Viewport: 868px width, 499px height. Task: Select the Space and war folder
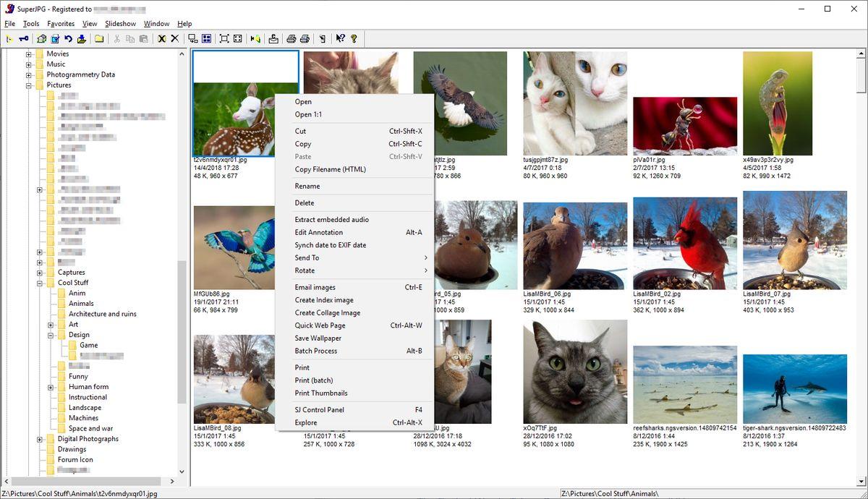90,429
